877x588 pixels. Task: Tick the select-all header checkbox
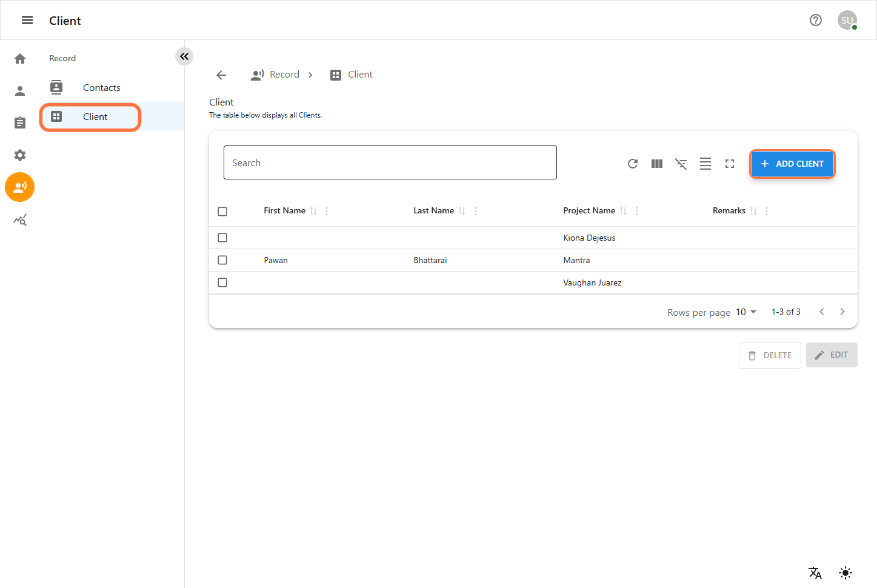(x=222, y=211)
